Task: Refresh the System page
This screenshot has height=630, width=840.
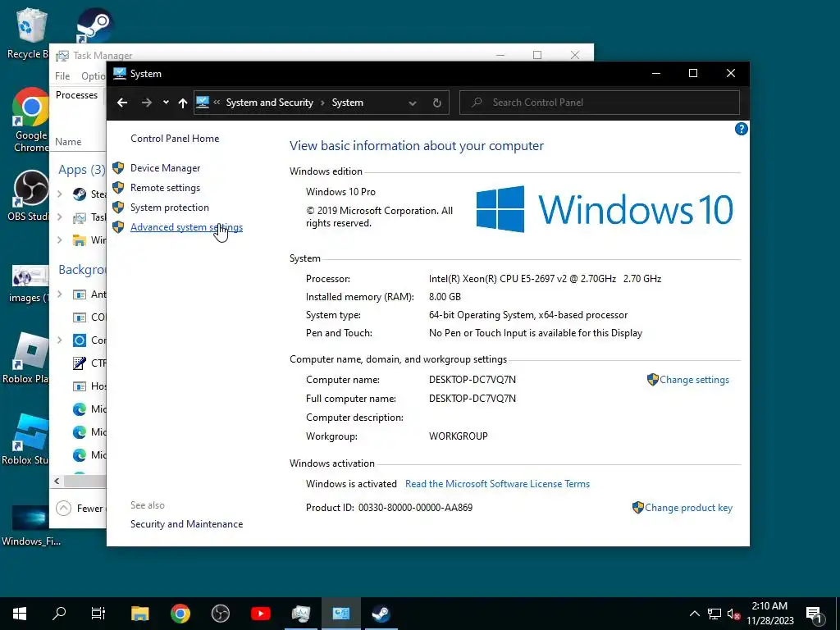Action: pyautogui.click(x=437, y=103)
